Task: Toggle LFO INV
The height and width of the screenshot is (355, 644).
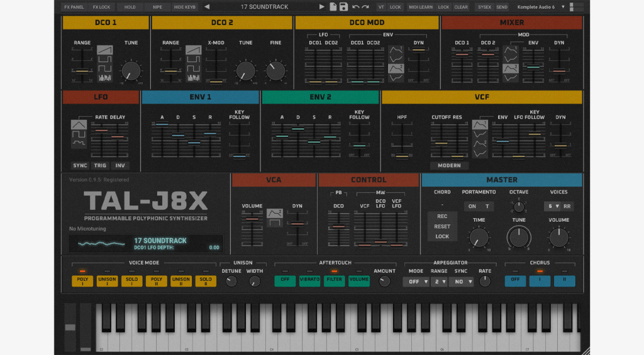Action: click(x=120, y=165)
